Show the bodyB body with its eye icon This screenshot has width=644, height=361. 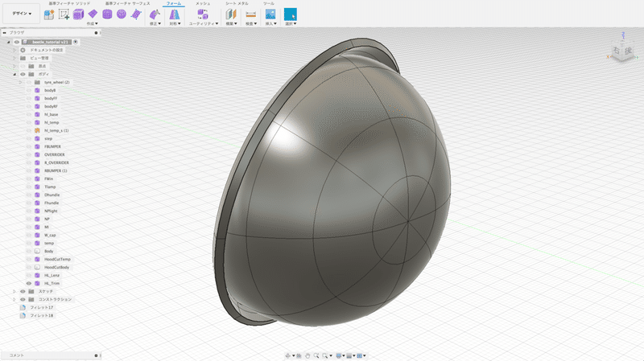coord(29,90)
